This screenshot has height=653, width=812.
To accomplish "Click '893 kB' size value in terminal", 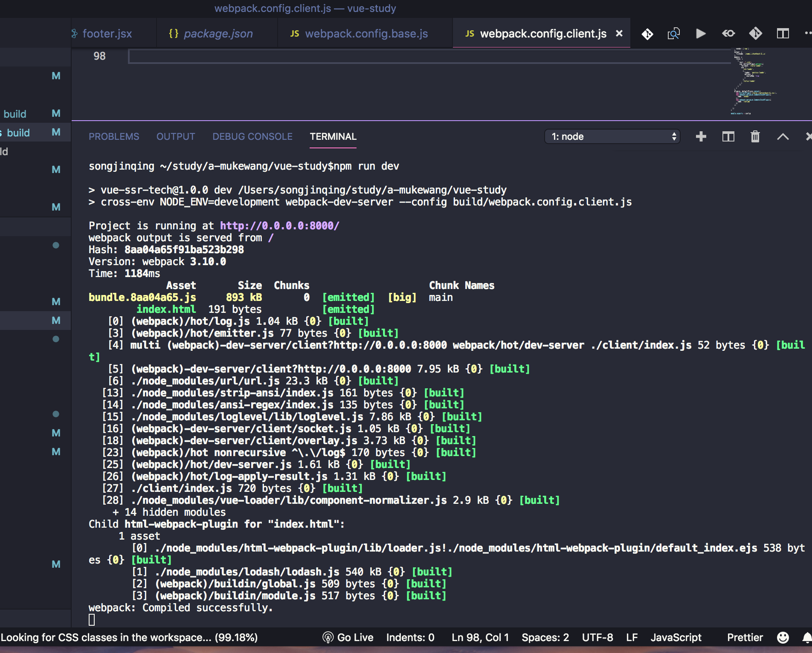I will 244,298.
